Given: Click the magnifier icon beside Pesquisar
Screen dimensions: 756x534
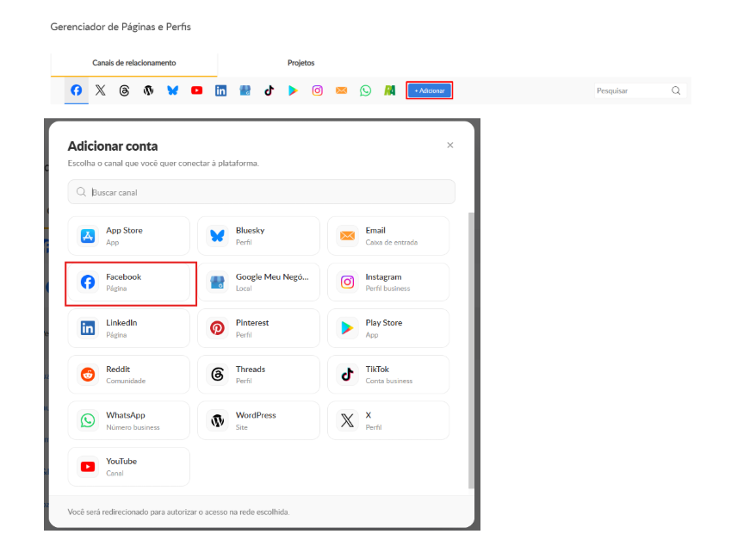Looking at the screenshot, I should (x=676, y=90).
